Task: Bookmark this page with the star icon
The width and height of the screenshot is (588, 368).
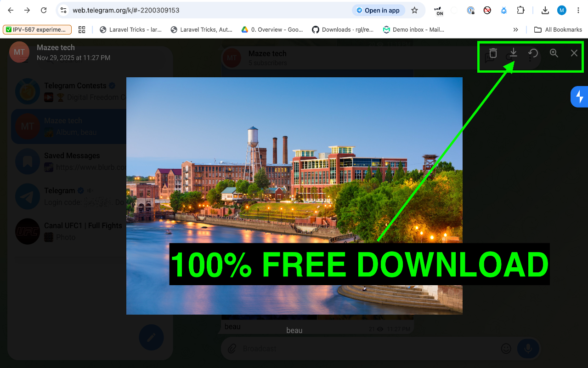Action: (414, 10)
